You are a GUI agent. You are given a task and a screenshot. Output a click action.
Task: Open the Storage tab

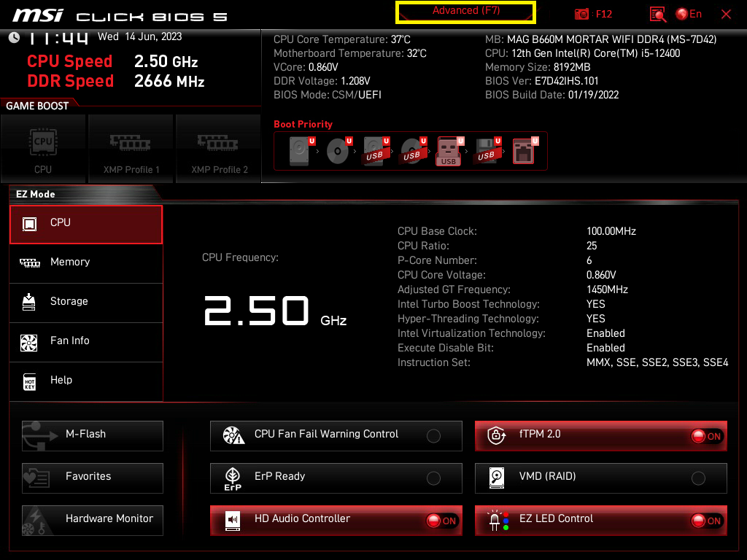[x=86, y=303]
